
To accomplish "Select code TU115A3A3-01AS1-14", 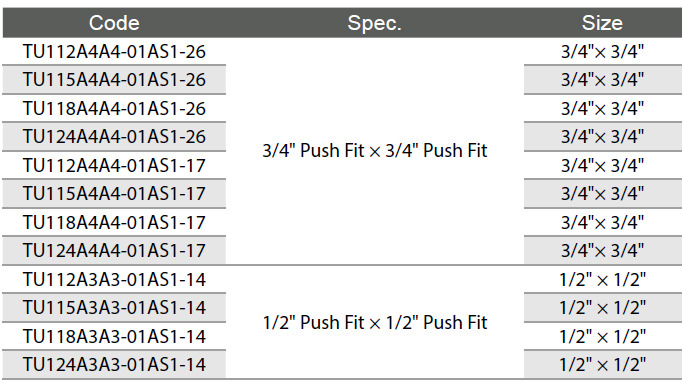I will pos(114,308).
